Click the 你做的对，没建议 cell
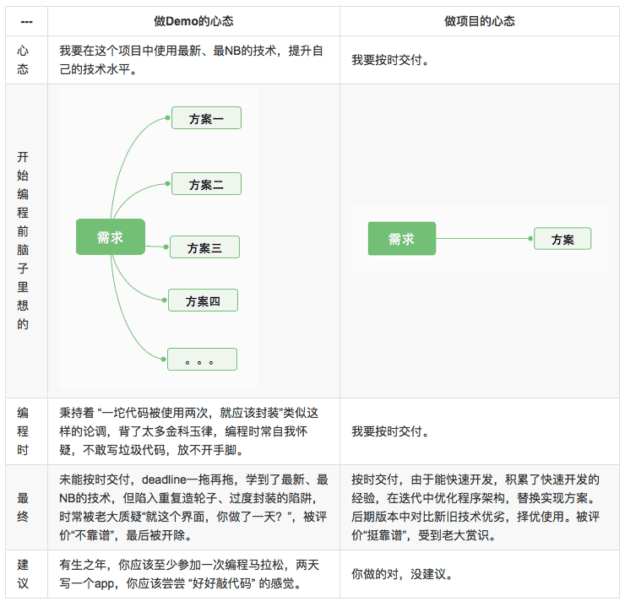Viewport: 625px width, 607px height. [403, 575]
